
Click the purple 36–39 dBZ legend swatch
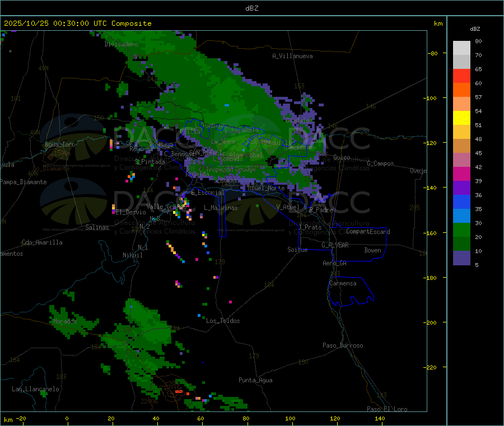[x=461, y=188]
